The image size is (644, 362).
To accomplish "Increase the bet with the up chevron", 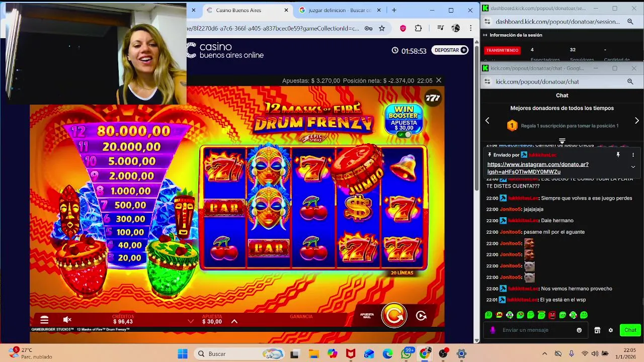I will [x=234, y=321].
